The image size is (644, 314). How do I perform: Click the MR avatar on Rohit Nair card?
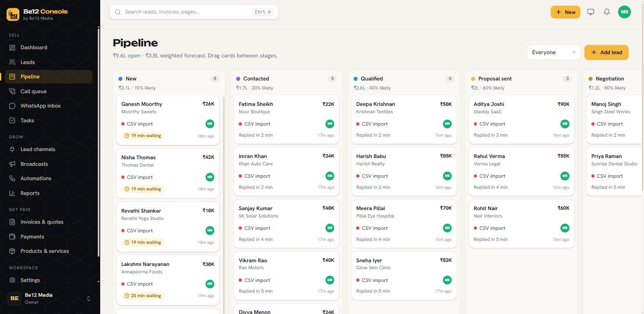(x=565, y=228)
